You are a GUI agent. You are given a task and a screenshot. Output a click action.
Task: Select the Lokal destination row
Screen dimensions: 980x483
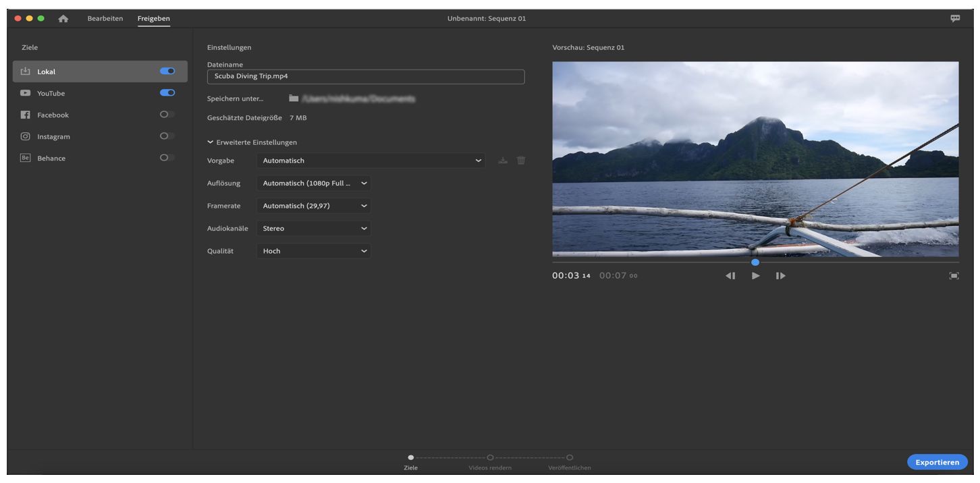click(x=100, y=72)
